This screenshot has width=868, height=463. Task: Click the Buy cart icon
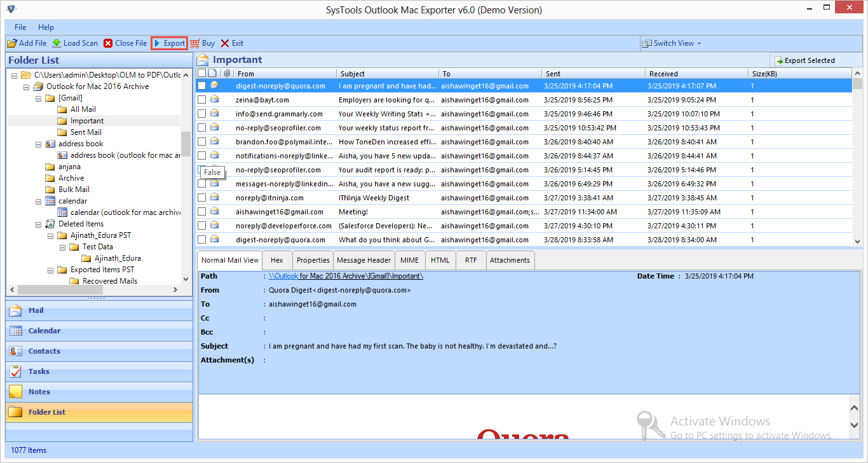195,43
